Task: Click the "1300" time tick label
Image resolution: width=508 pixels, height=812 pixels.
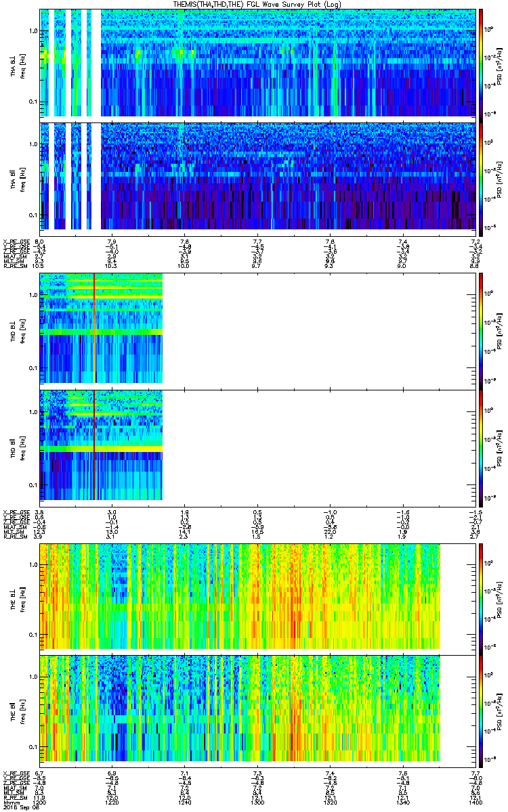Action: [x=257, y=802]
